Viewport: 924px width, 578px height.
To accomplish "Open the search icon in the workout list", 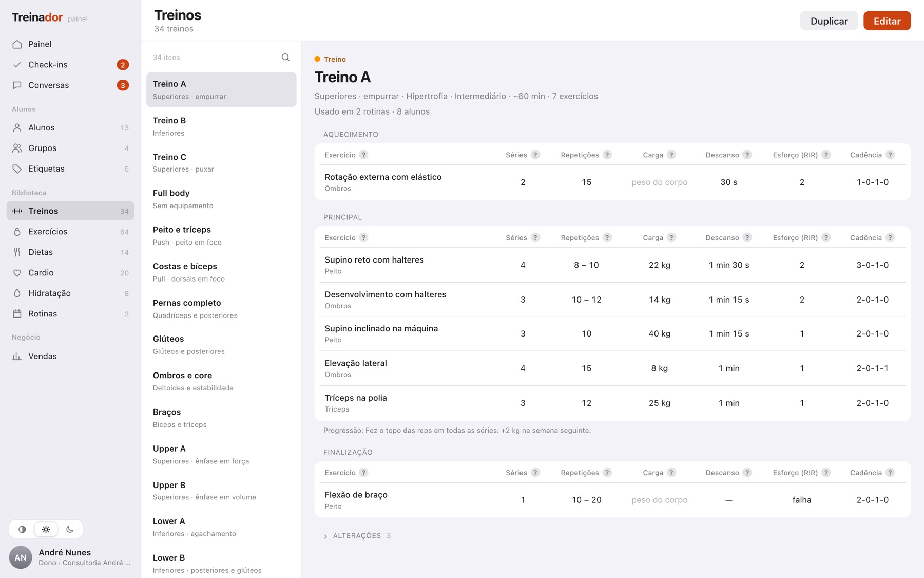I will coord(285,58).
